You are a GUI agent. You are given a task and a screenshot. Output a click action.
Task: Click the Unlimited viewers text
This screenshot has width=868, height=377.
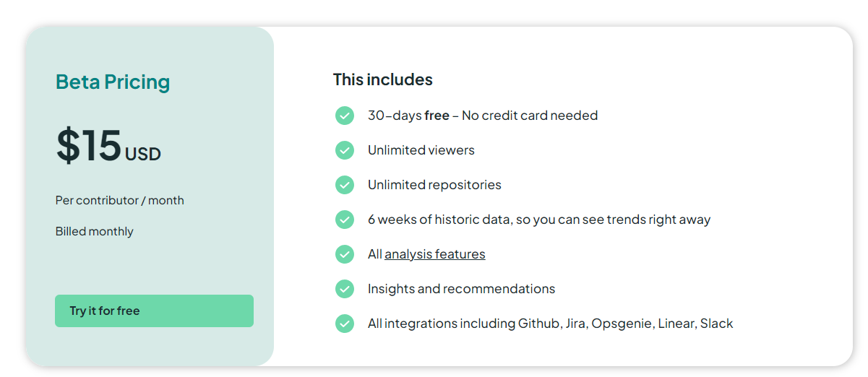click(421, 150)
